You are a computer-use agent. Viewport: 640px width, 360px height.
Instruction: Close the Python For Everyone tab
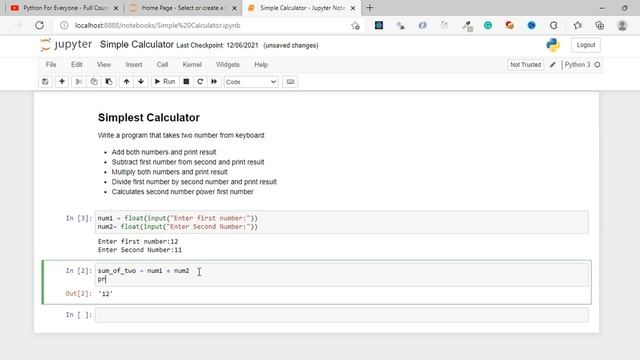pos(116,8)
